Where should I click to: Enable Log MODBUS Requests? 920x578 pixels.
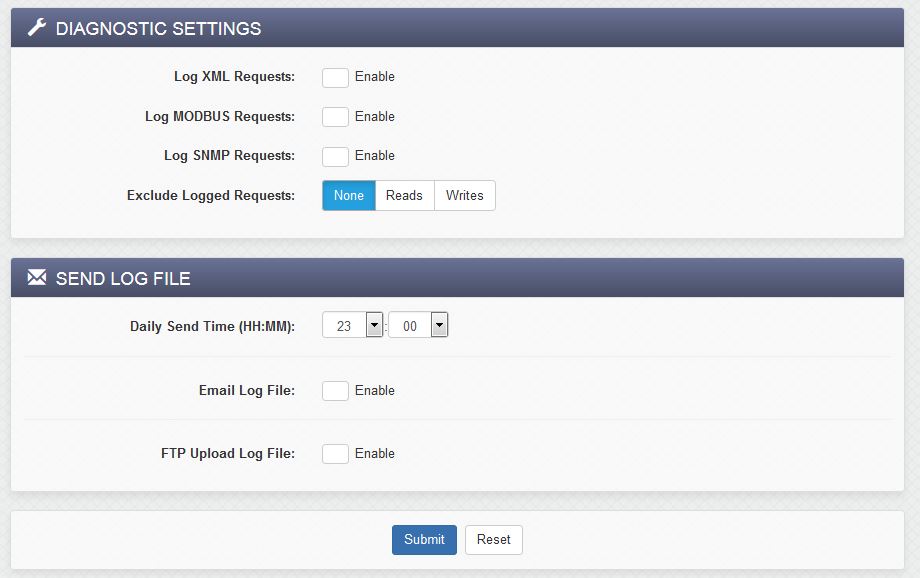[335, 116]
